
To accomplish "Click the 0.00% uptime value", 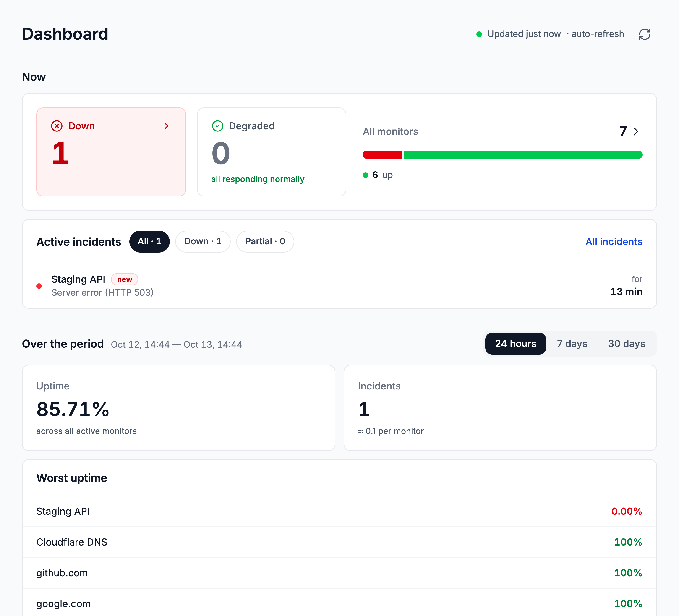I will [x=627, y=511].
